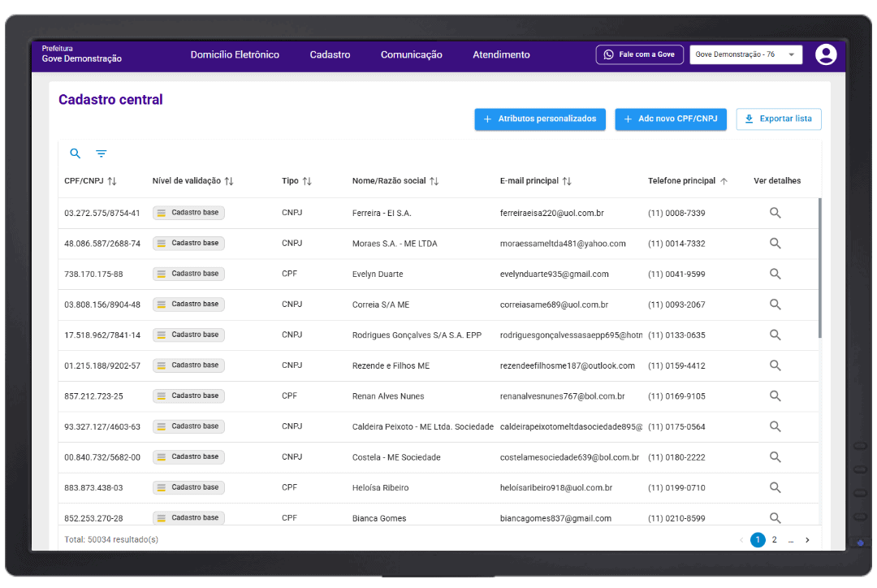Screen dimensions: 877x588
Task: Click phone (11) 0159-4412
Action: [676, 366]
